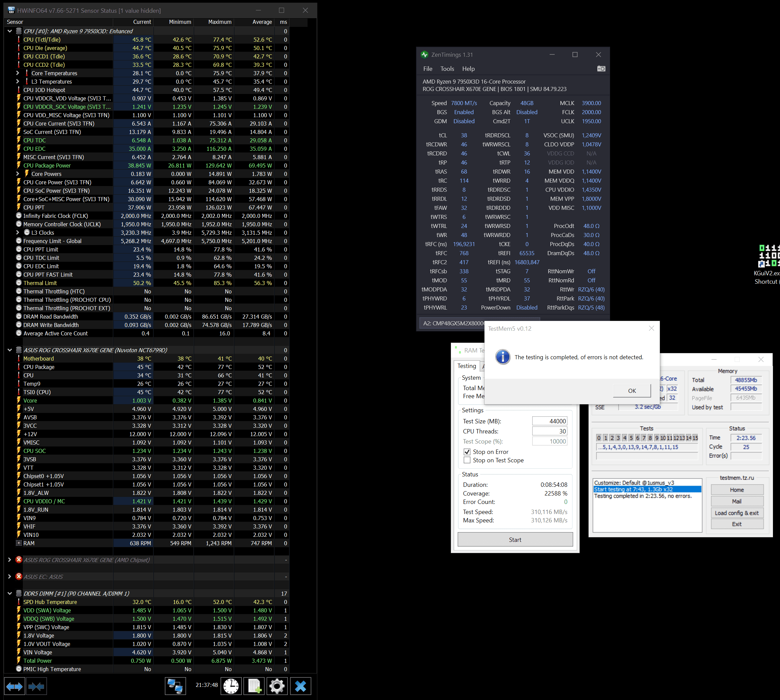Click the fan icon beside the RAM RPM row
Viewport: 780px width, 700px height.
(18, 543)
